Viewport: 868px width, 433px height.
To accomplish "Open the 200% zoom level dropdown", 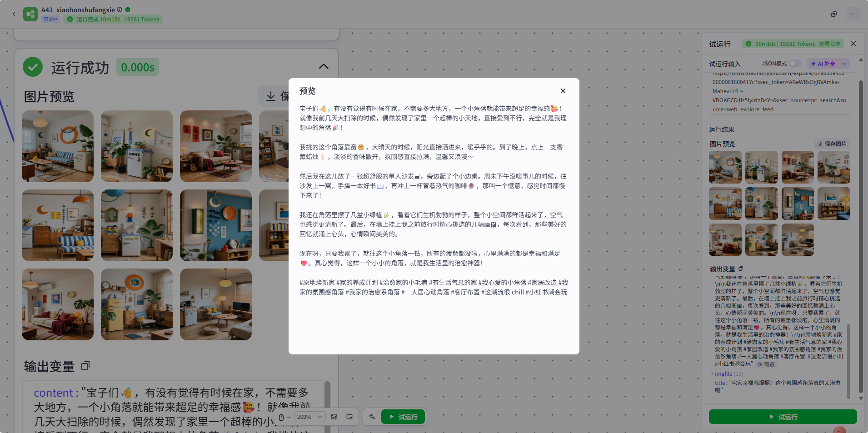I will point(309,417).
